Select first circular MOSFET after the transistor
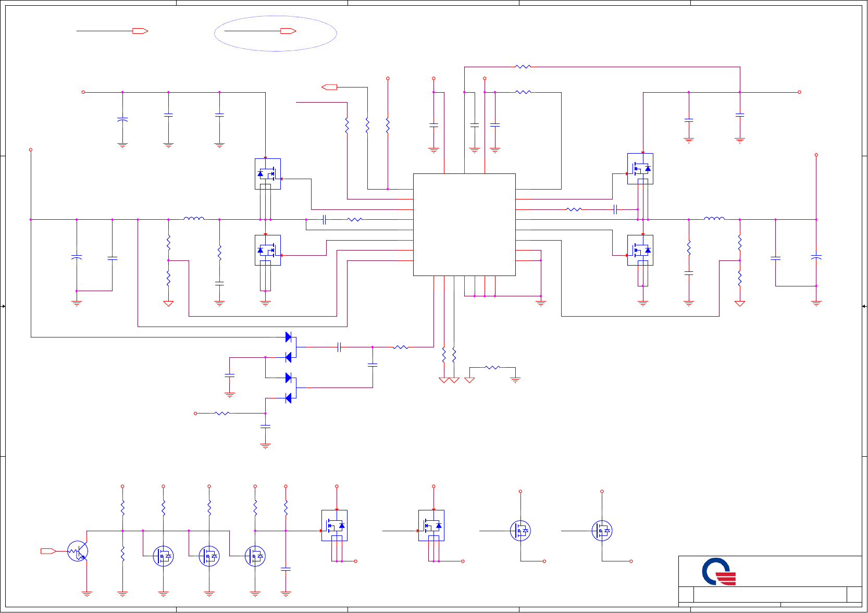Screen dimensions: 868x613 tap(164, 556)
